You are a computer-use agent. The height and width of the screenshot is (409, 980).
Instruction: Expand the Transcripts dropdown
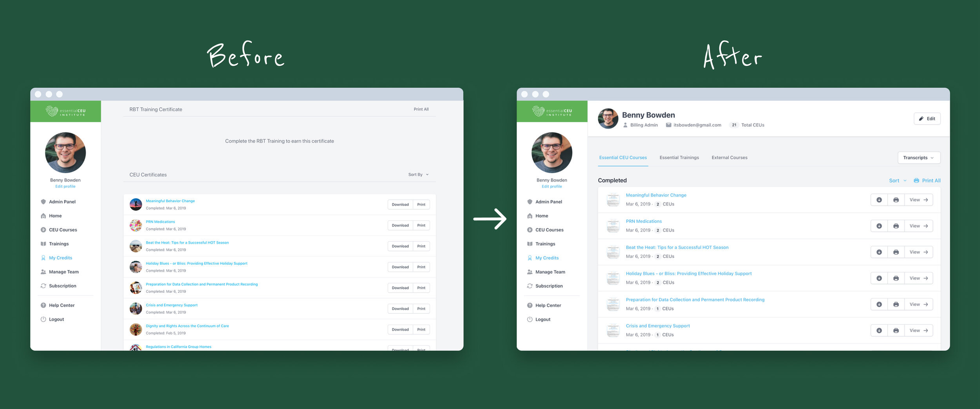point(918,158)
